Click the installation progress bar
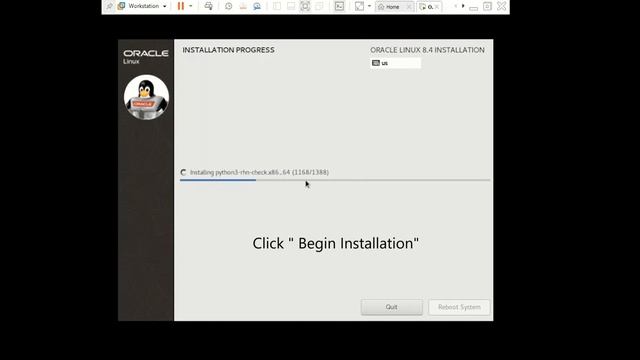640x360 pixels. coord(335,180)
